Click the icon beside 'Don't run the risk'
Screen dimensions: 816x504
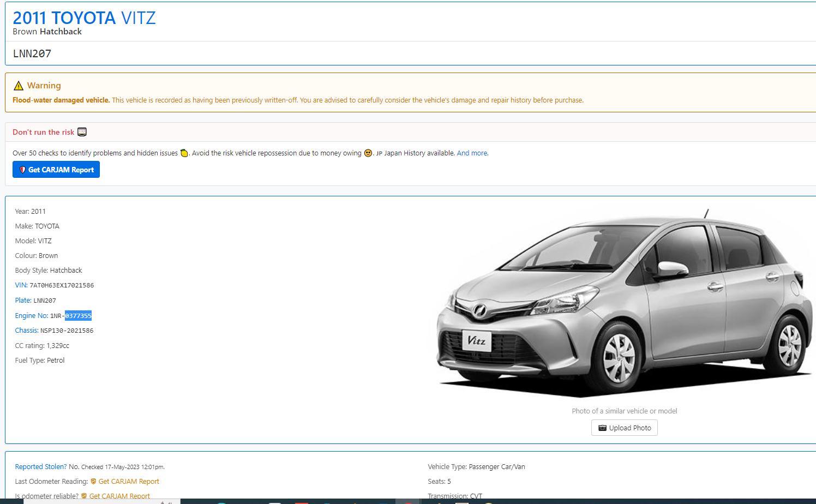82,132
